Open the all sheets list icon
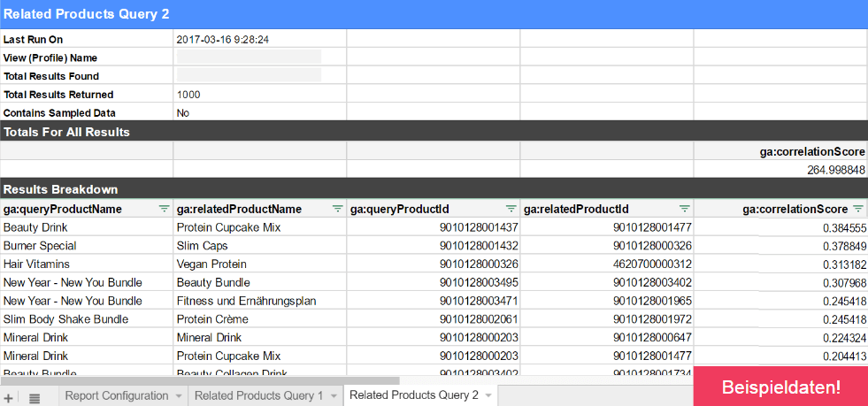This screenshot has height=406, width=868. [x=35, y=397]
